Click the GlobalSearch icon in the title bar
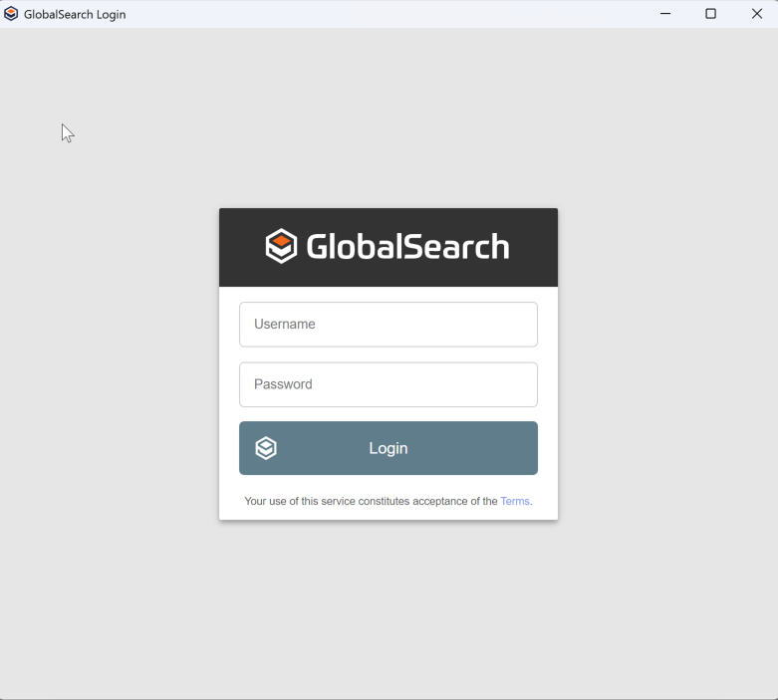The width and height of the screenshot is (778, 700). coord(11,14)
